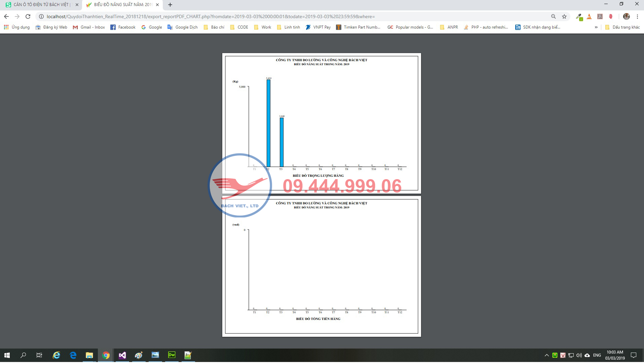Open the PHP - auto refreshi... bookmark
This screenshot has height=363, width=644.
tap(486, 27)
